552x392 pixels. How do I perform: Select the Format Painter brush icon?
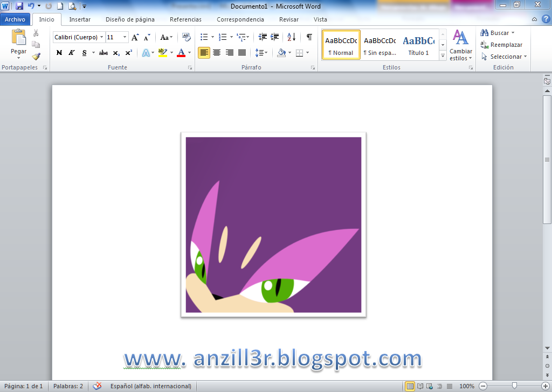36,56
